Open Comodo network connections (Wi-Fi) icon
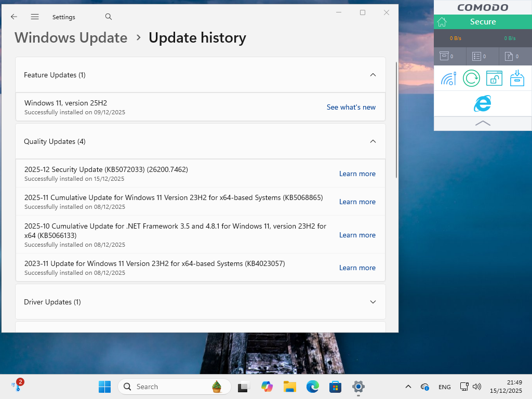The height and width of the screenshot is (399, 532). click(x=448, y=78)
